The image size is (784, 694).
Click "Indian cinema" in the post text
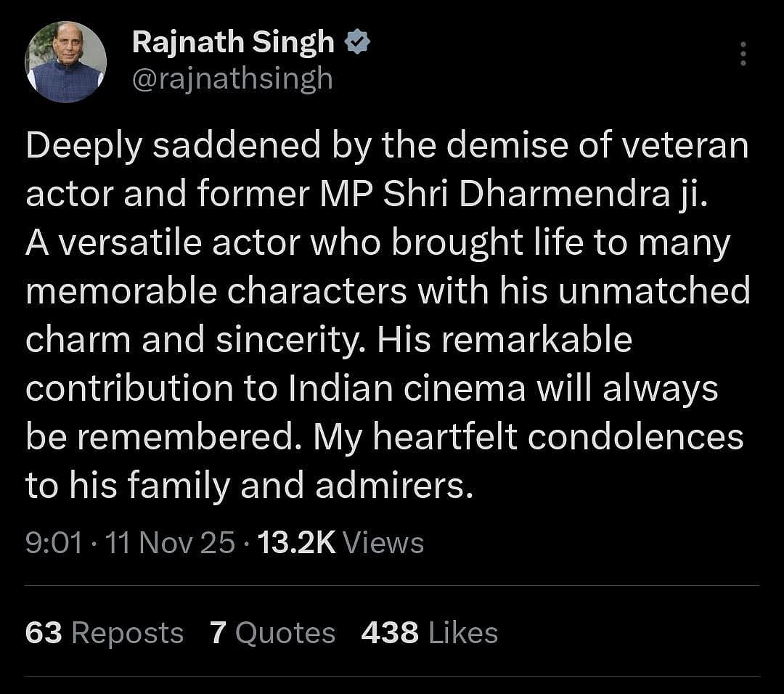(407, 389)
